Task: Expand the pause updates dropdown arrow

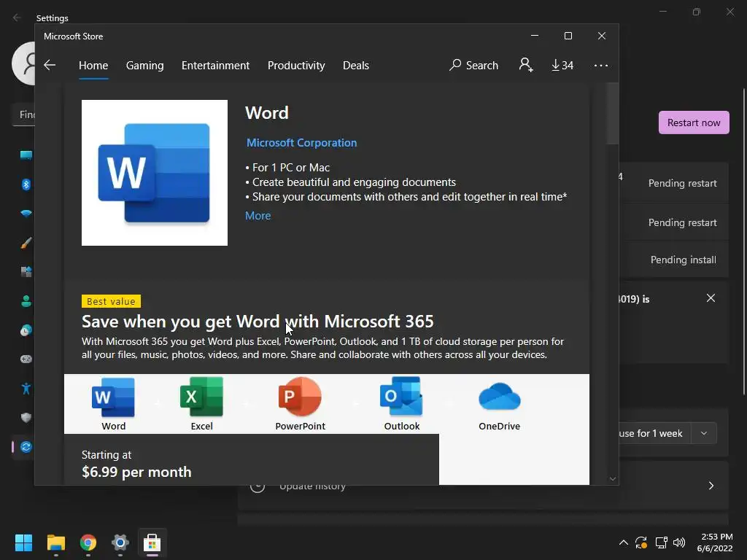Action: pyautogui.click(x=704, y=433)
